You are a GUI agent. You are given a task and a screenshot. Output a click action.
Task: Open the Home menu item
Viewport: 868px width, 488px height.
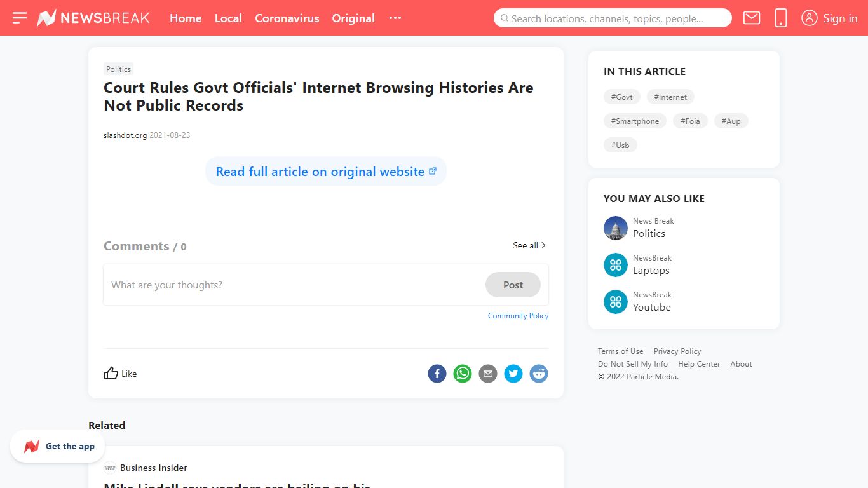(186, 18)
